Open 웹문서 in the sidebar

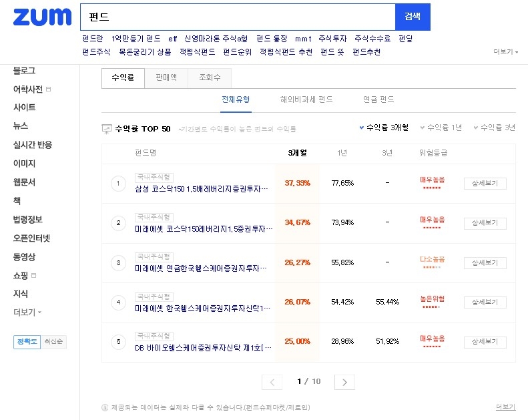(24, 182)
